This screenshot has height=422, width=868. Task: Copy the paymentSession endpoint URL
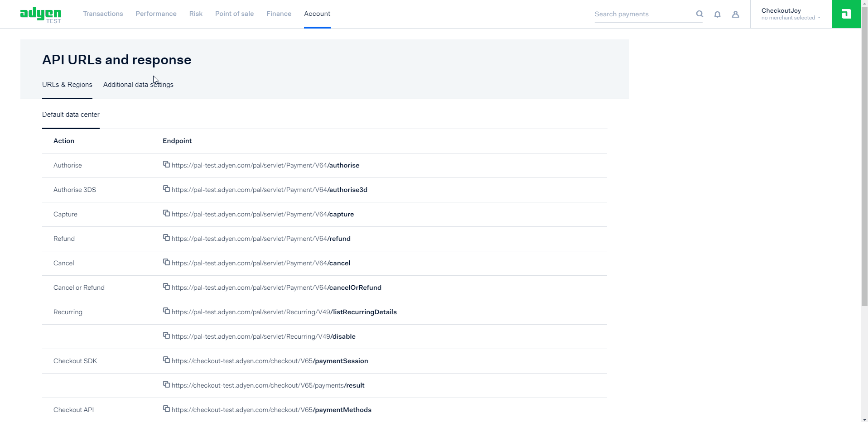click(x=166, y=360)
